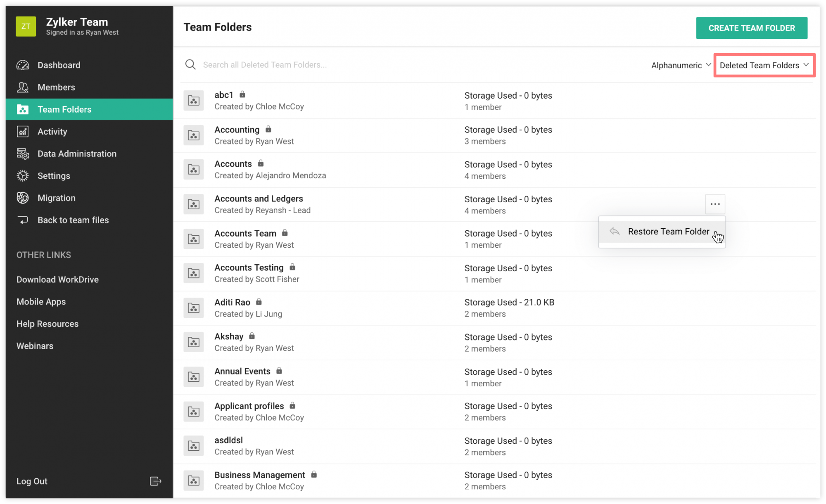Image resolution: width=826 pixels, height=504 pixels.
Task: Click the Activity chart icon
Action: (x=23, y=131)
